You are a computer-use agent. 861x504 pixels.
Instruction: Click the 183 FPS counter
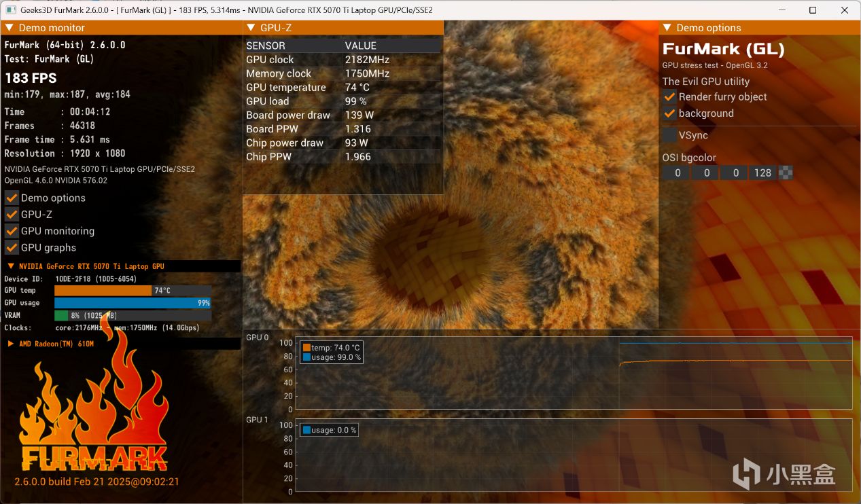(x=31, y=78)
